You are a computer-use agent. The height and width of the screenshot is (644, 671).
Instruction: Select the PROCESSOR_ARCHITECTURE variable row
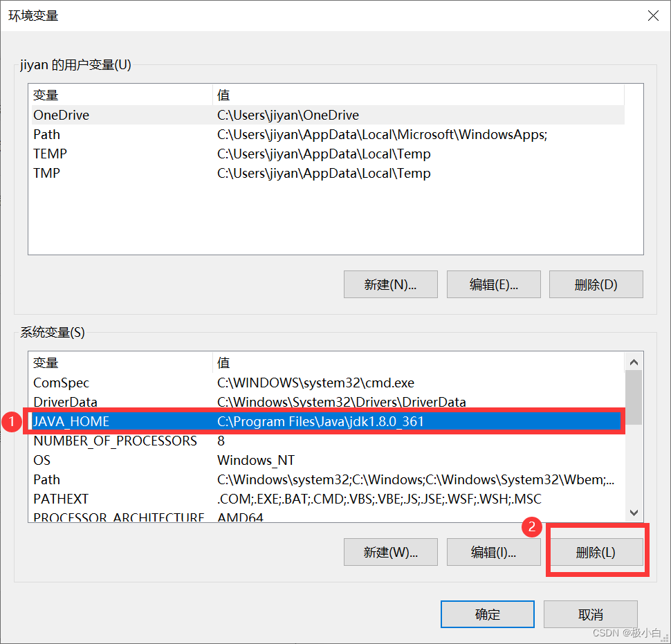(x=328, y=517)
